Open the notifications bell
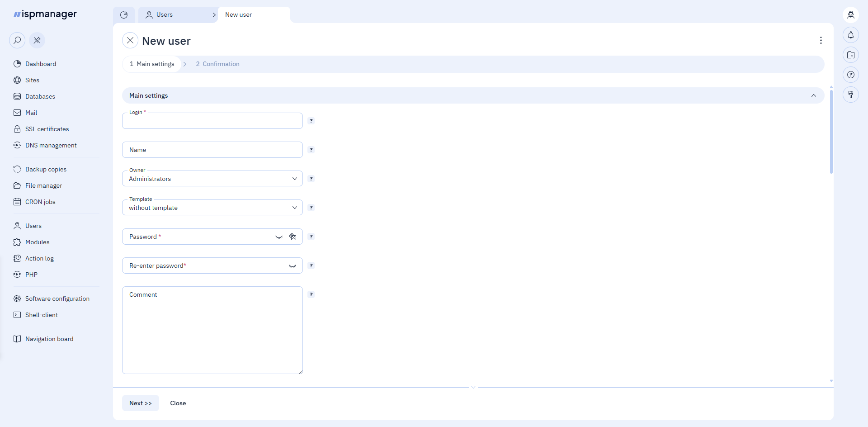This screenshot has width=868, height=427. pos(851,35)
